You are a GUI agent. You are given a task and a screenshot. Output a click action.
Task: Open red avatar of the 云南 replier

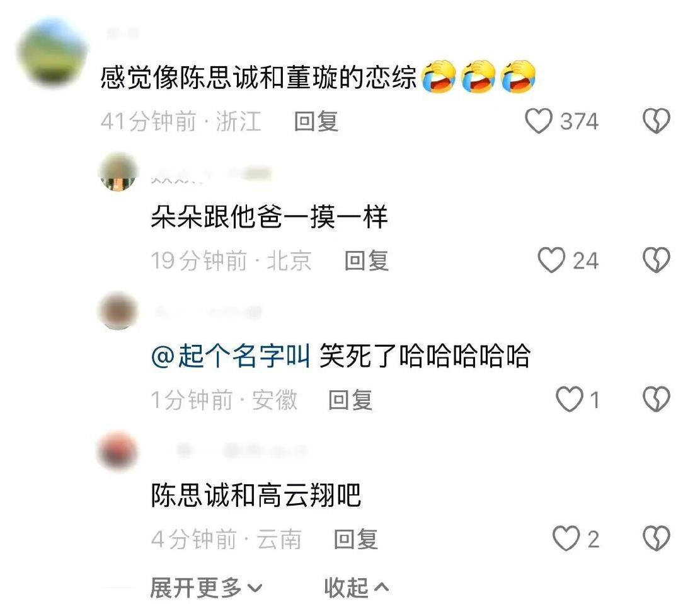point(118,450)
